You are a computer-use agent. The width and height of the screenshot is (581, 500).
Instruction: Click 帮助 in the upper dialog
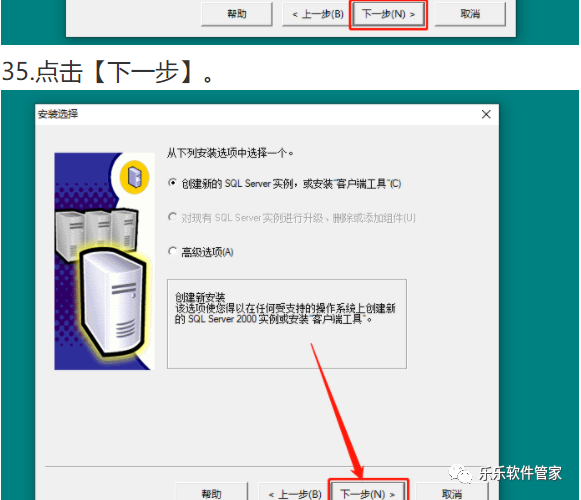[x=237, y=14]
